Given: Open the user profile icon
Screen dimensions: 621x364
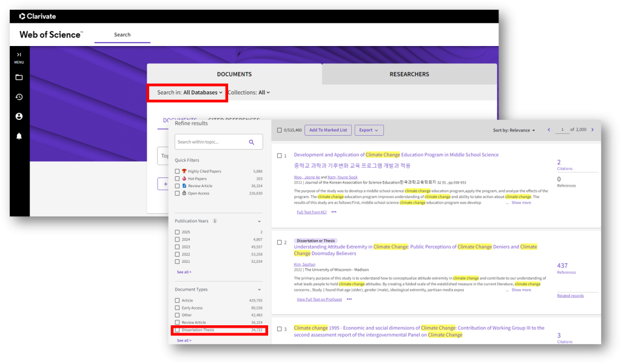Looking at the screenshot, I should tap(19, 116).
